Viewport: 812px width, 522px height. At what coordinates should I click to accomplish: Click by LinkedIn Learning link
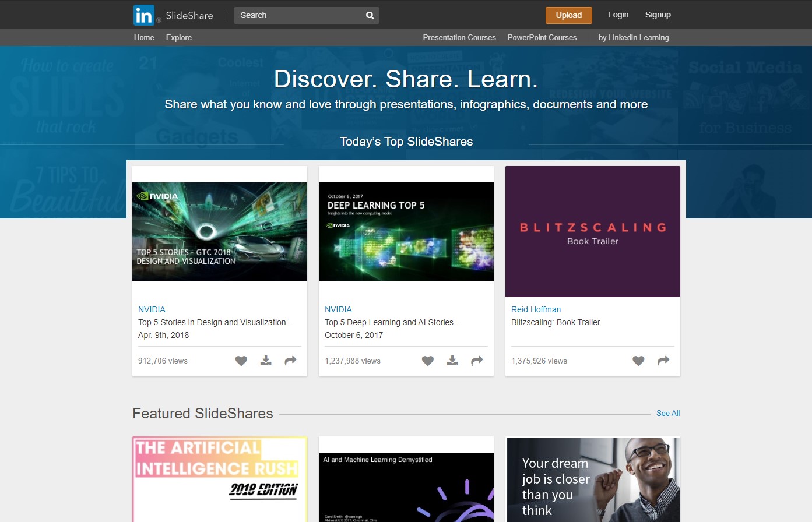tap(634, 37)
